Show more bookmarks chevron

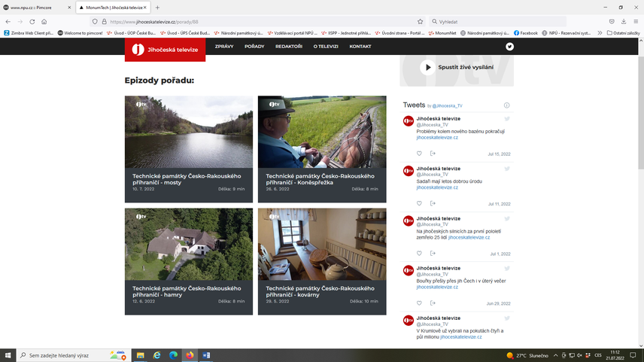[x=600, y=33]
